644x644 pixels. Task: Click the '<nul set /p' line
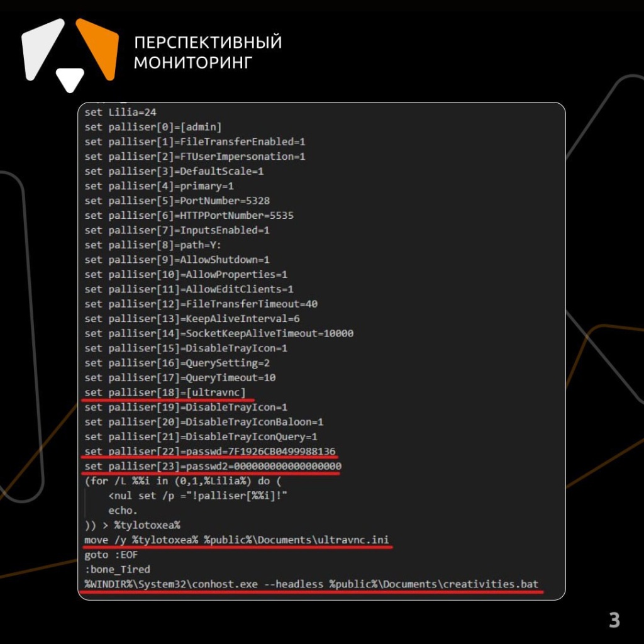(197, 497)
